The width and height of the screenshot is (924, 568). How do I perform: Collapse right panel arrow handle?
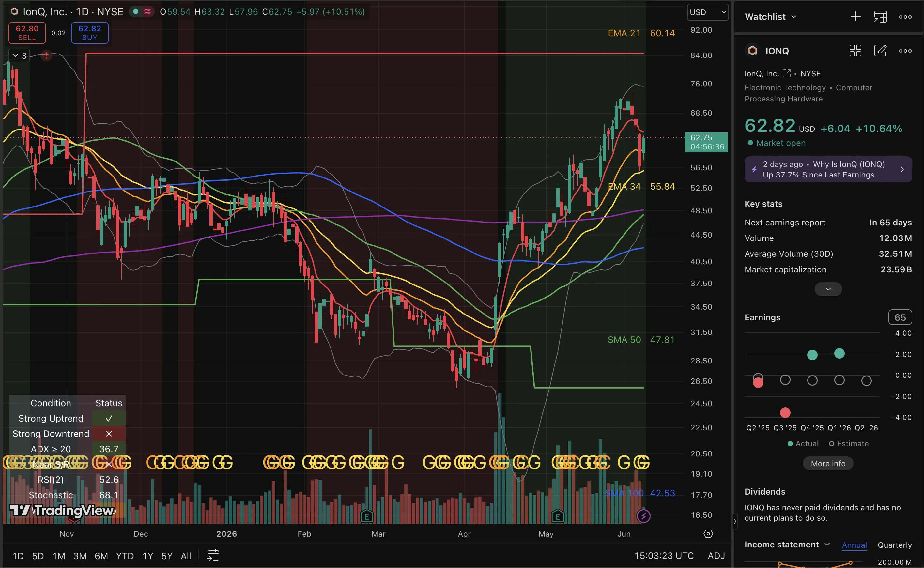[x=735, y=521]
